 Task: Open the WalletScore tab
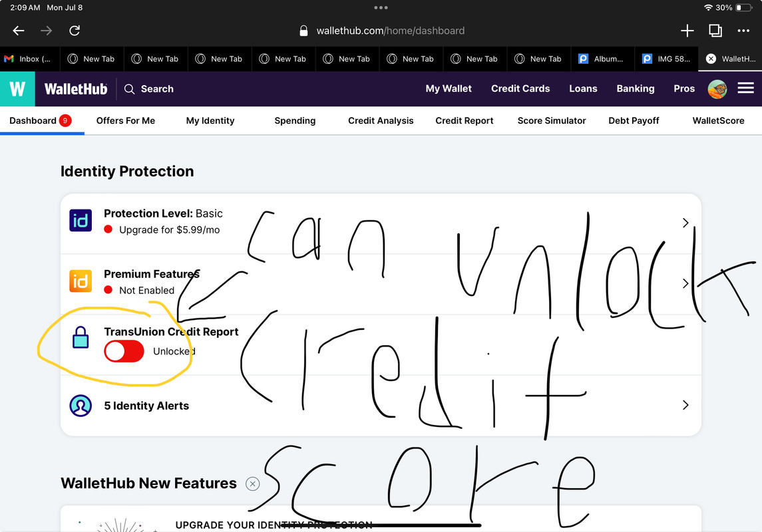pos(718,120)
